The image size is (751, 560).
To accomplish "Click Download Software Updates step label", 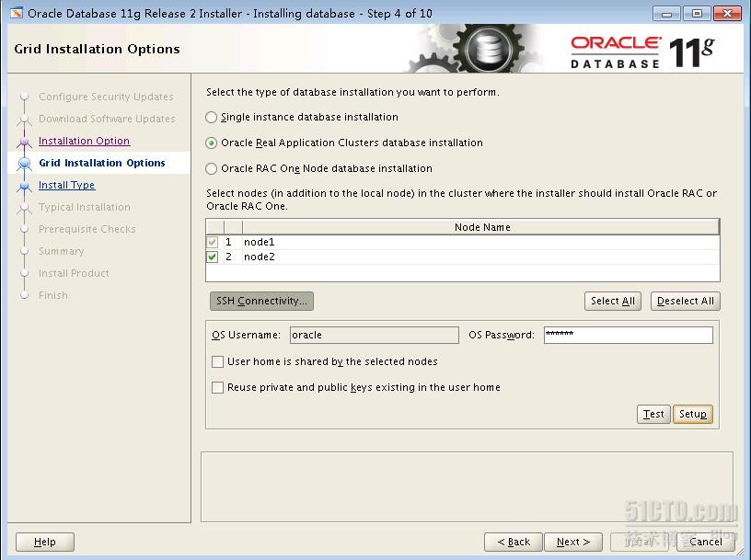I will click(108, 119).
